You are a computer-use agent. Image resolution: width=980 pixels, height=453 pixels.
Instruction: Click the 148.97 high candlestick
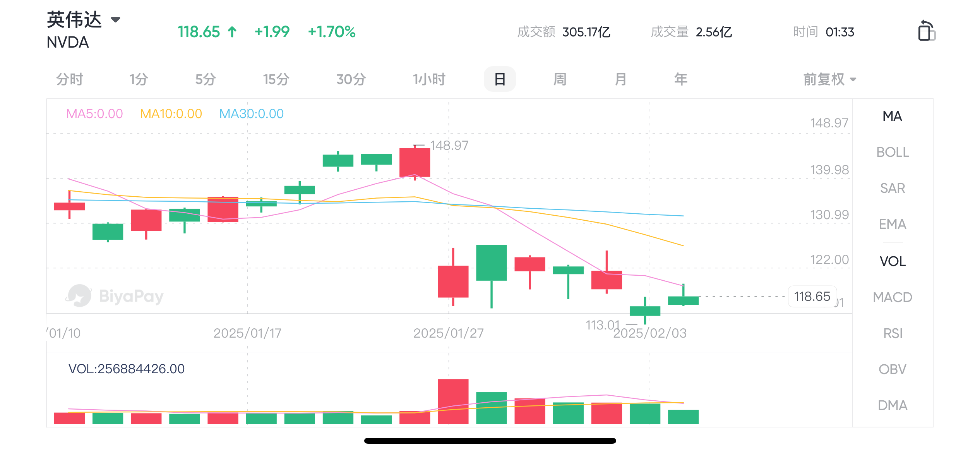415,163
